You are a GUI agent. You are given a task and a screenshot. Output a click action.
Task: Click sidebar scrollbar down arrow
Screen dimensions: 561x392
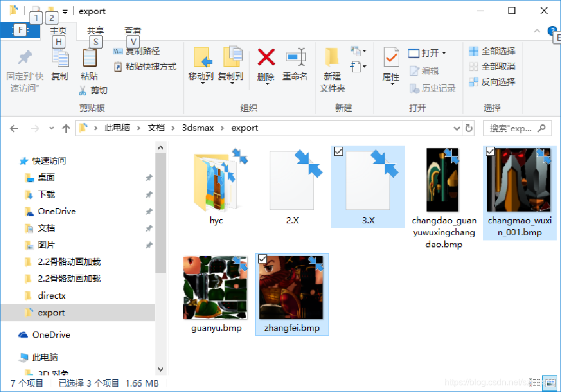coord(161,369)
